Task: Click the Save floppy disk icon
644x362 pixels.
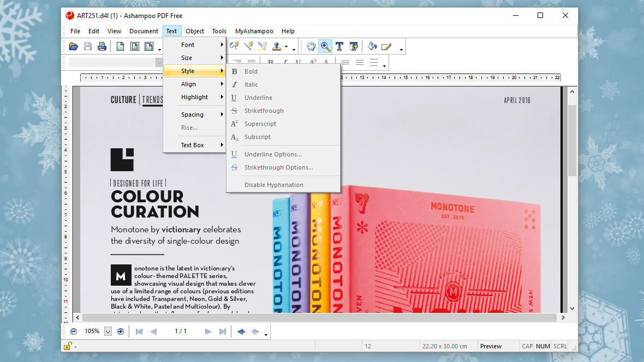Action: coord(88,46)
